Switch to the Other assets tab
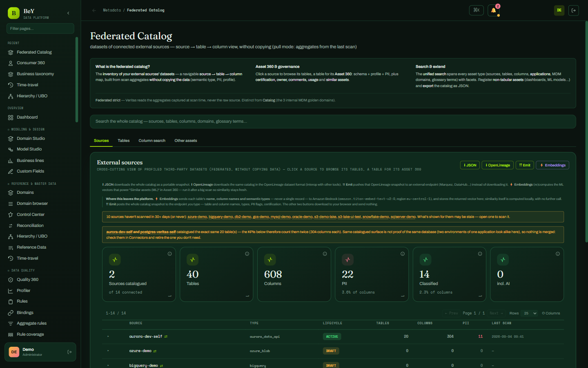 (x=186, y=141)
